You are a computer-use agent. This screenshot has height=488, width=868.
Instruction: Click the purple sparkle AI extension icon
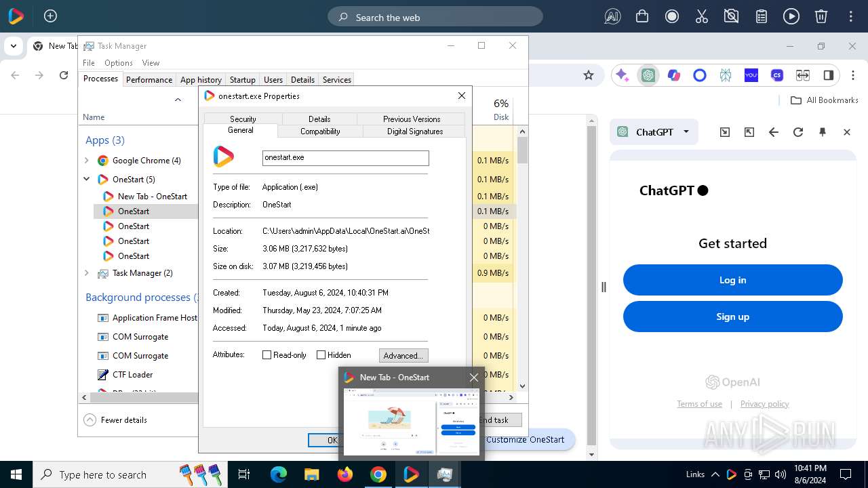[622, 75]
